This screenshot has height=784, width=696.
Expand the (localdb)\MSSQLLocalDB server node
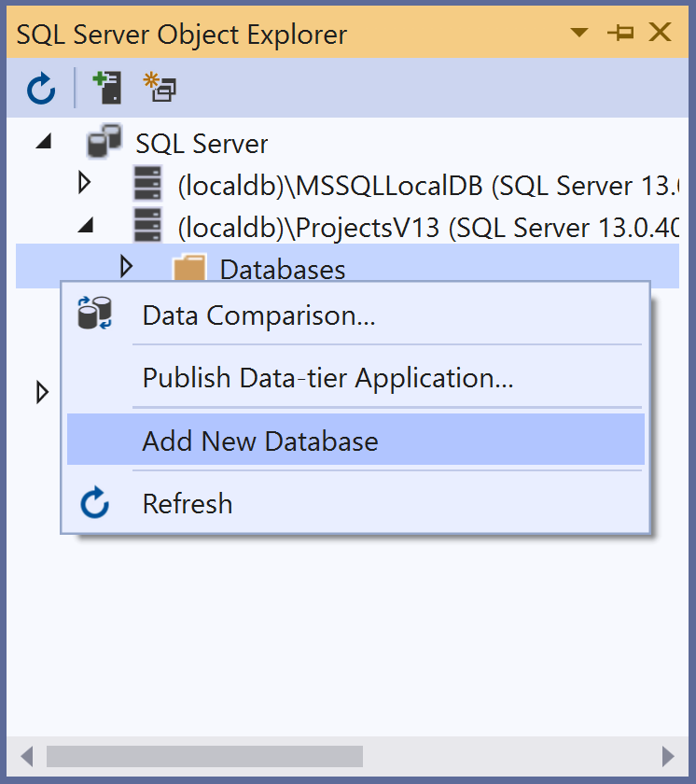click(85, 183)
